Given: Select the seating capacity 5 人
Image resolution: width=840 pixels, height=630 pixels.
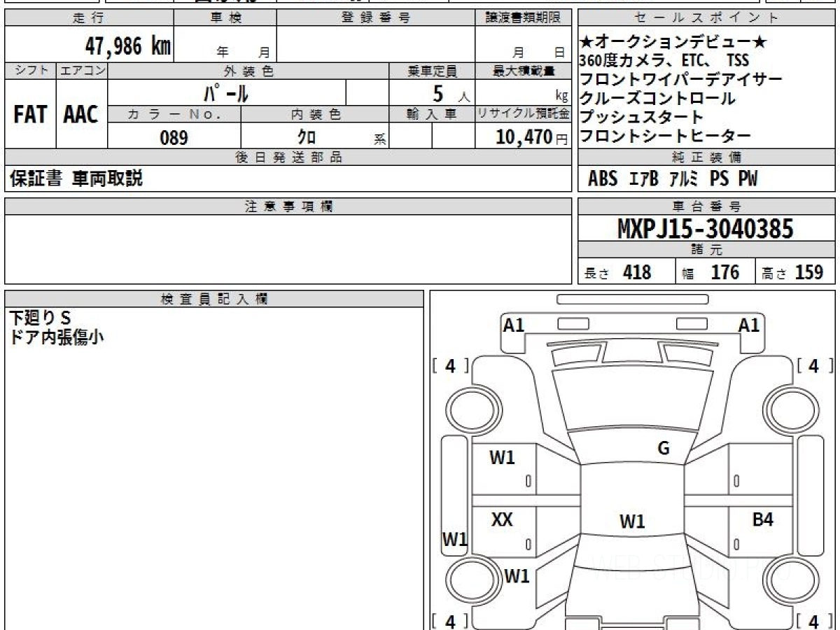Looking at the screenshot, I should (451, 93).
